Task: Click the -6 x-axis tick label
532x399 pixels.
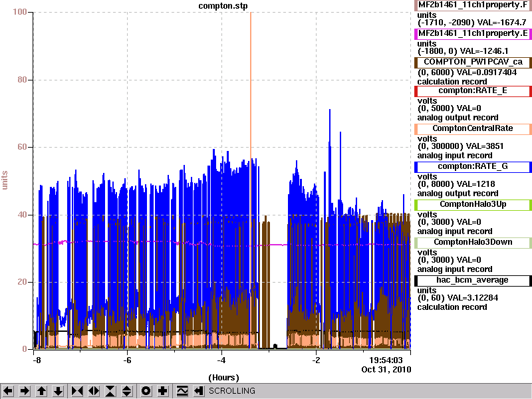Action: click(127, 360)
